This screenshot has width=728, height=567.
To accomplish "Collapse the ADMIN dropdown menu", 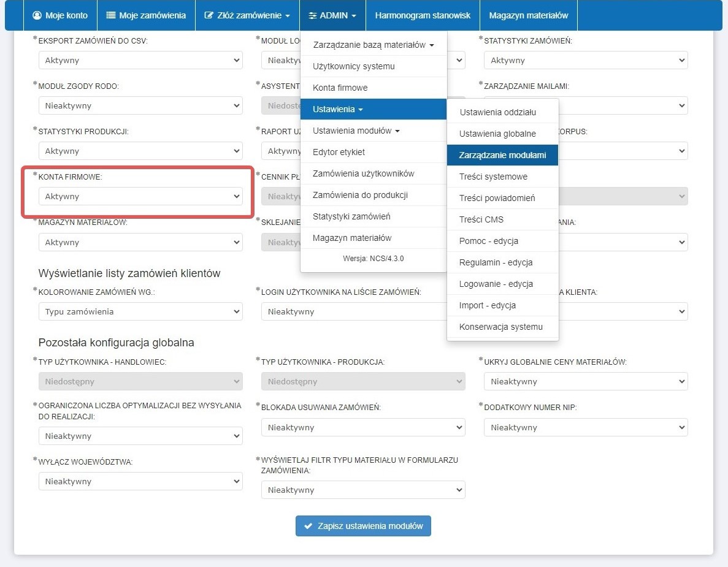I will point(332,15).
